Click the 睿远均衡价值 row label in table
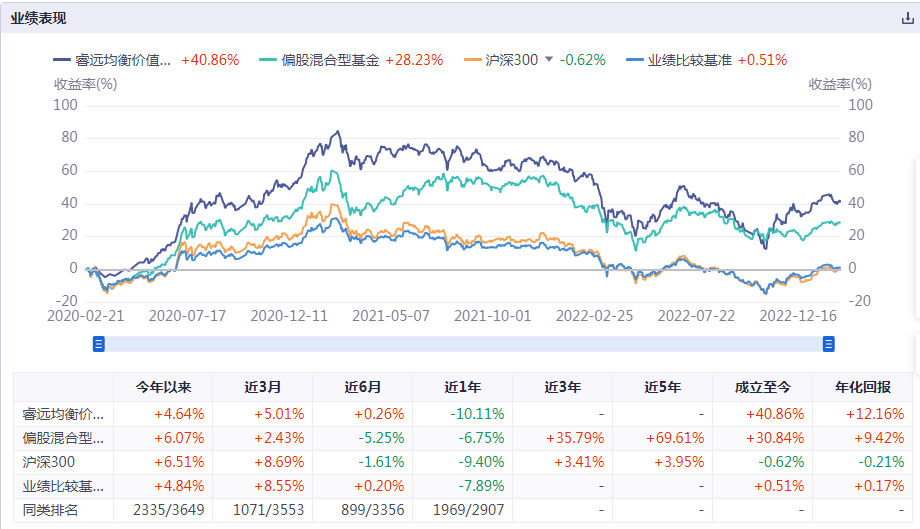 tap(63, 413)
